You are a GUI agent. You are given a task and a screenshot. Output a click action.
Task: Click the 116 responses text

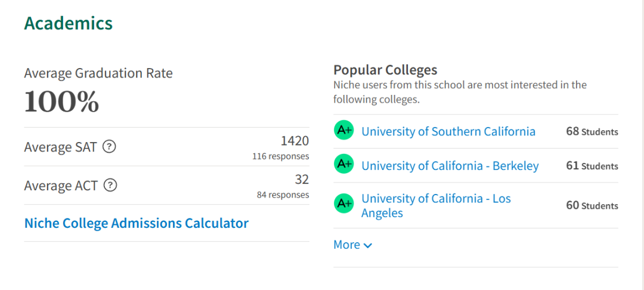tap(281, 156)
